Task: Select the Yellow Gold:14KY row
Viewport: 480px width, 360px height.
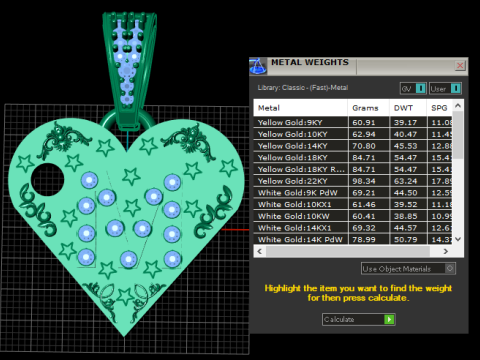Action: coord(353,146)
